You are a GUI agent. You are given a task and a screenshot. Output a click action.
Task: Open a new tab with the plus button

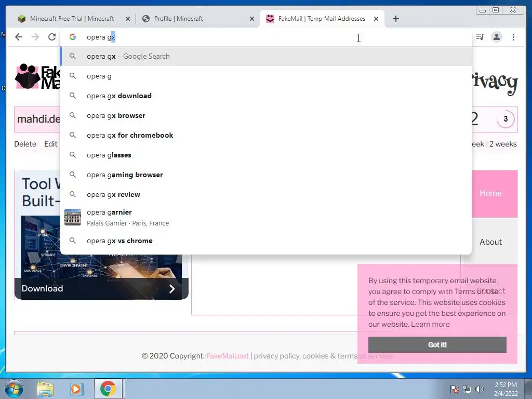(x=395, y=19)
